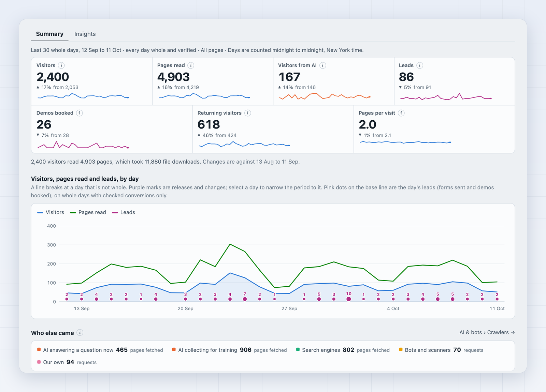Viewport: 546px width, 392px height.
Task: Click the info icon beside Returning visitors
Action: (248, 113)
